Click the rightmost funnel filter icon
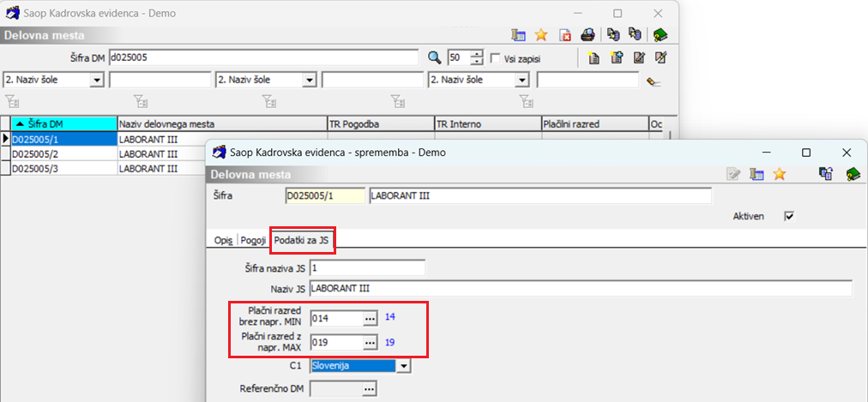Image resolution: width=868 pixels, height=402 pixels. click(x=527, y=100)
